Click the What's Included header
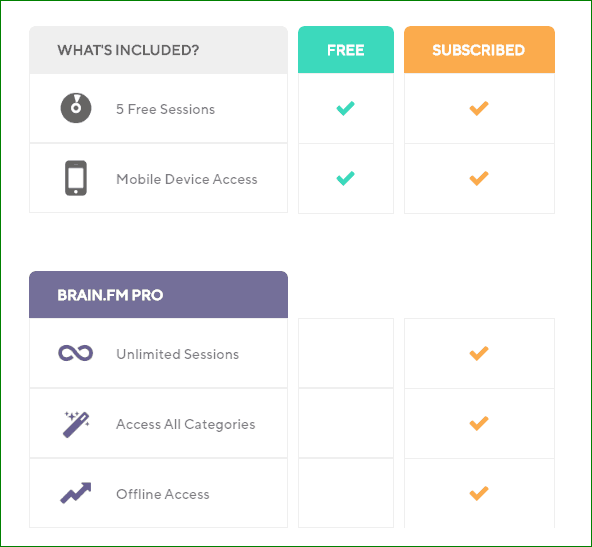Screen dimensions: 592x547 click(x=159, y=50)
